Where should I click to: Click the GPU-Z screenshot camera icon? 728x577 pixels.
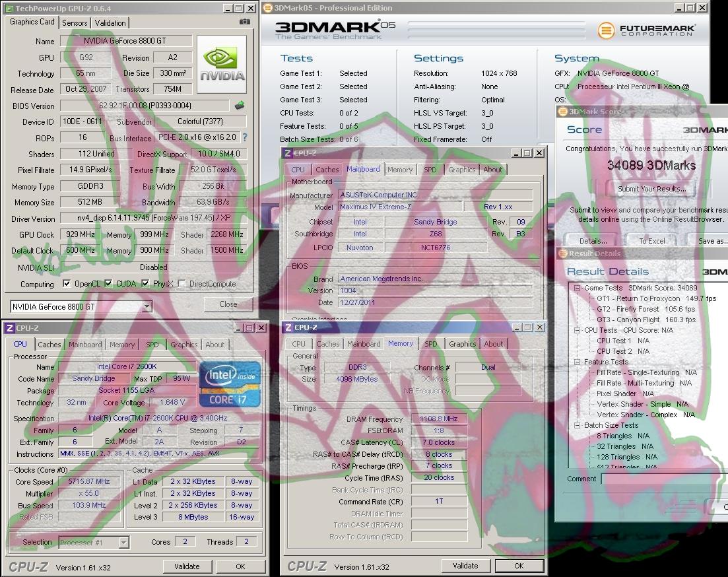pos(245,22)
